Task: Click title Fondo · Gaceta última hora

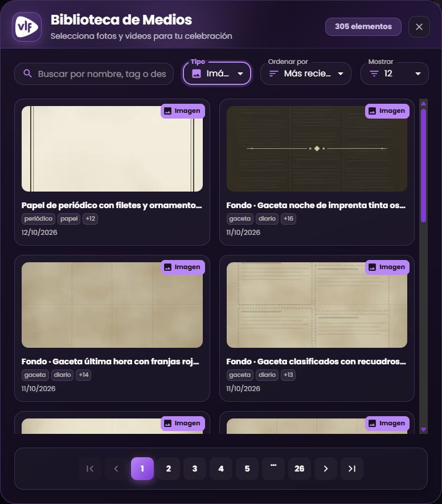Action: (x=110, y=361)
